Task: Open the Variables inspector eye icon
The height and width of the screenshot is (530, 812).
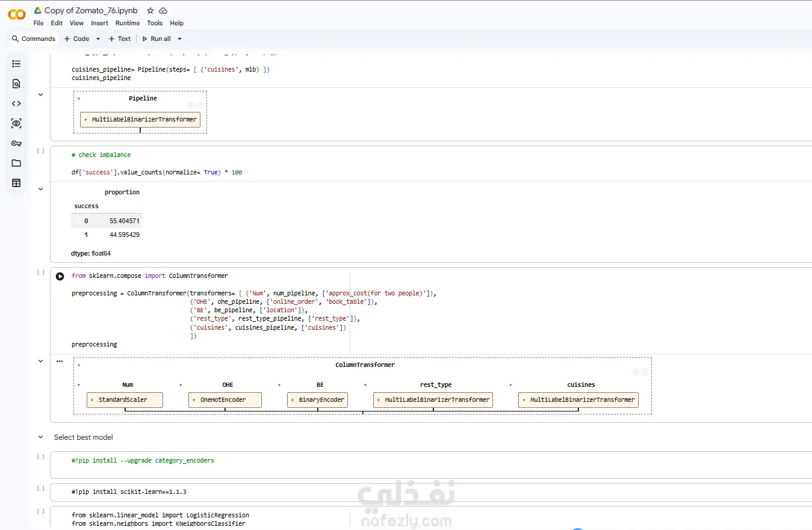Action: coord(16,123)
